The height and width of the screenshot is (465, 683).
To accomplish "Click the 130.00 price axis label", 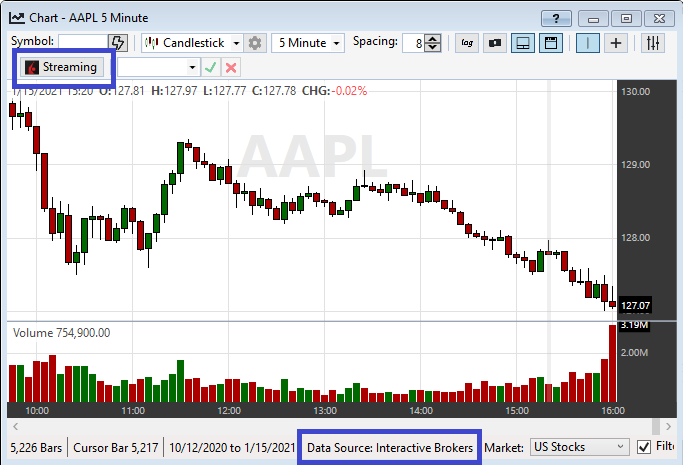I will (x=635, y=91).
